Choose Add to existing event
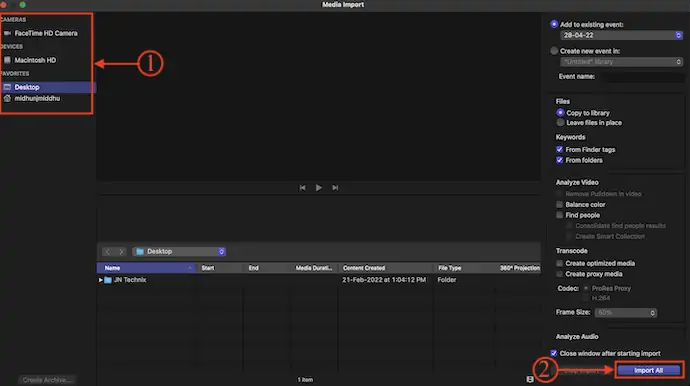The width and height of the screenshot is (690, 386). tap(554, 24)
